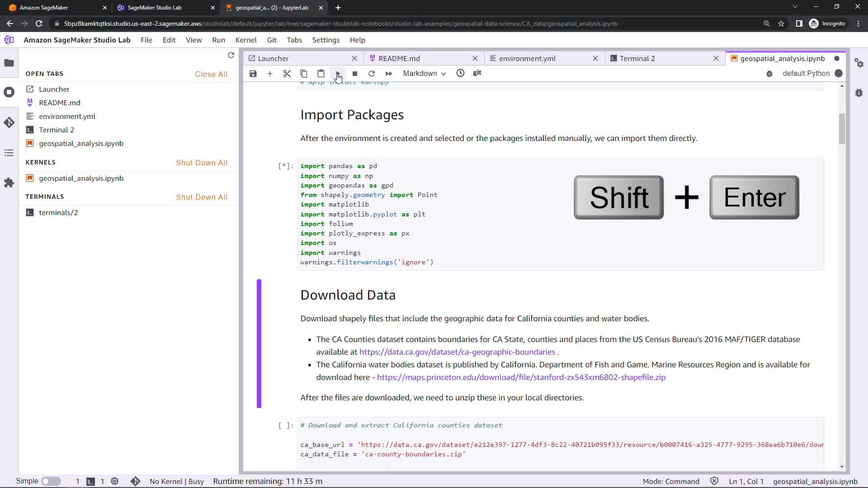
Task: Open the Git panel in the left sidebar
Action: point(9,122)
